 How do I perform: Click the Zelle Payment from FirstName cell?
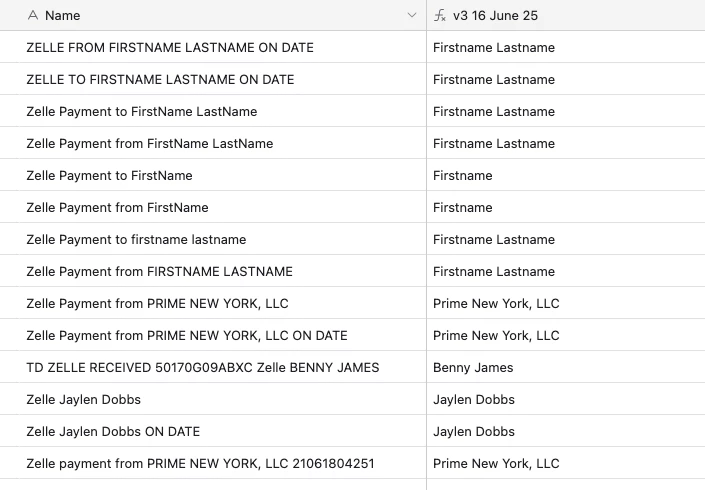(x=223, y=207)
